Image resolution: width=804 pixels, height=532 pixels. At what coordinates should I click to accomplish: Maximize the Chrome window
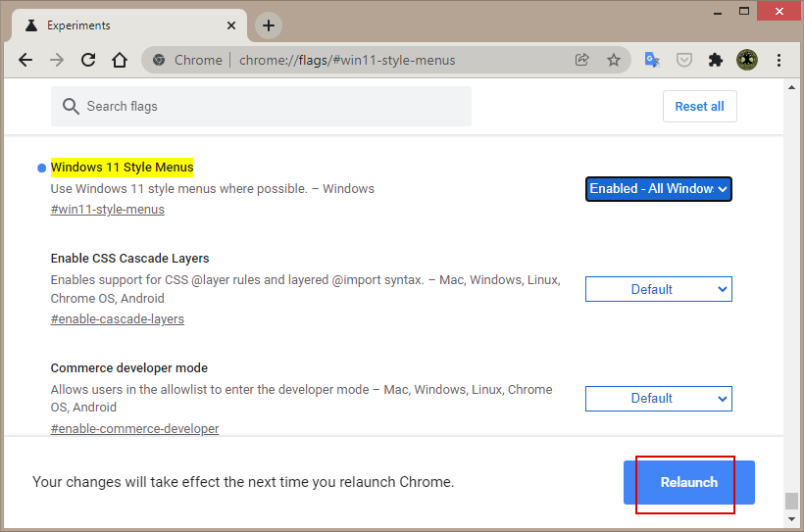[x=744, y=12]
